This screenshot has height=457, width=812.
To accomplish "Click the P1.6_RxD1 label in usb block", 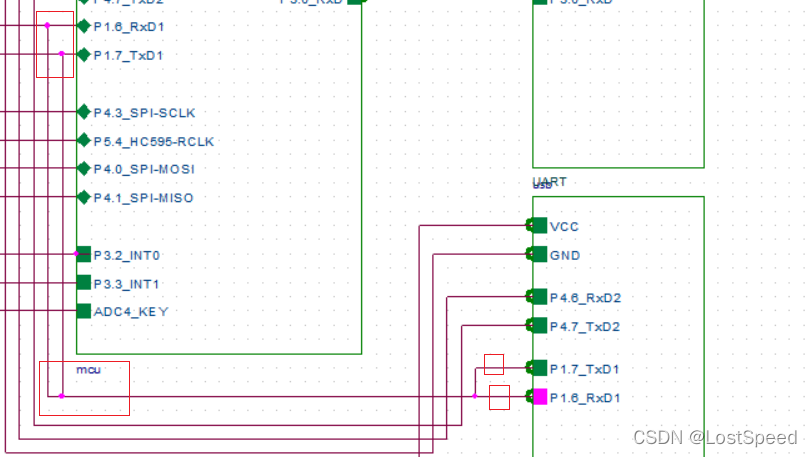I will pyautogui.click(x=585, y=398).
